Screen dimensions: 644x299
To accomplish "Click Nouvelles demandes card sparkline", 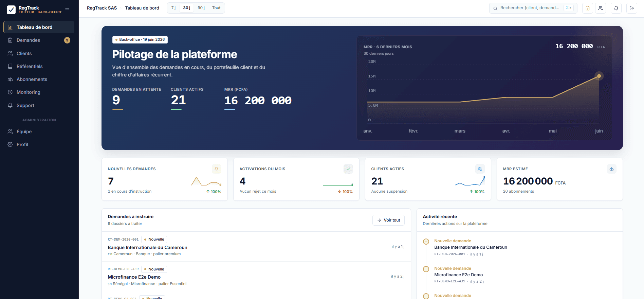I will [x=206, y=181].
